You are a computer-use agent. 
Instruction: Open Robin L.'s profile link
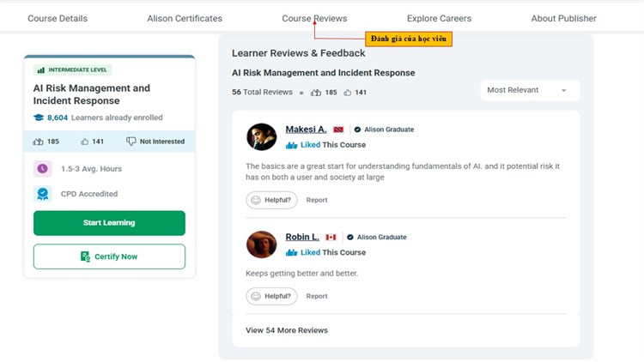[x=302, y=237]
